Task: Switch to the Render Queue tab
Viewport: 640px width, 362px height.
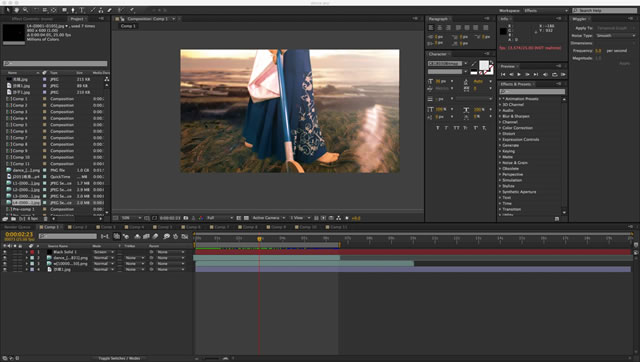Action: click(x=17, y=227)
